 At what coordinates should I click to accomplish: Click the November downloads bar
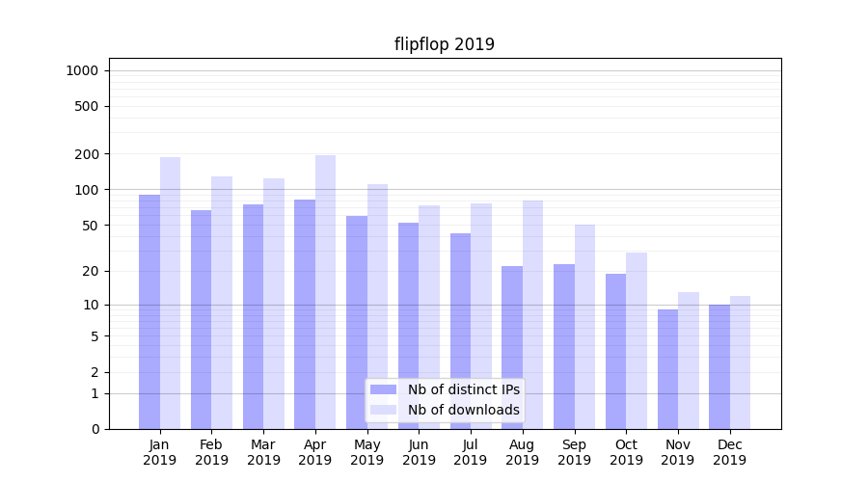tap(688, 361)
